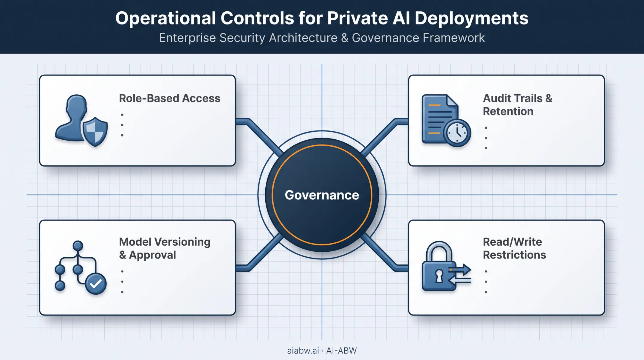Select the Model Versioning & Approval heading

(165, 248)
